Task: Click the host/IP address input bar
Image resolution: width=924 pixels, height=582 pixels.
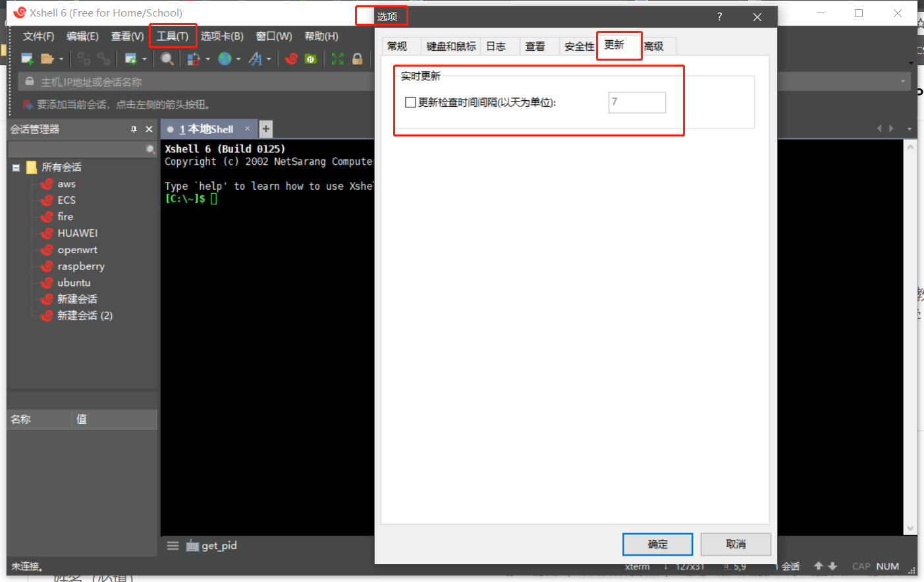Action: tap(465, 82)
